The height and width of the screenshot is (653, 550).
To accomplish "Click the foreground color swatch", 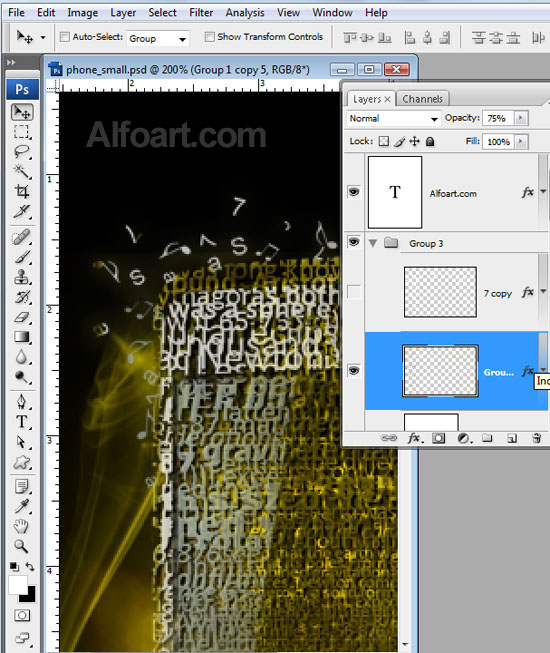I will [17, 585].
